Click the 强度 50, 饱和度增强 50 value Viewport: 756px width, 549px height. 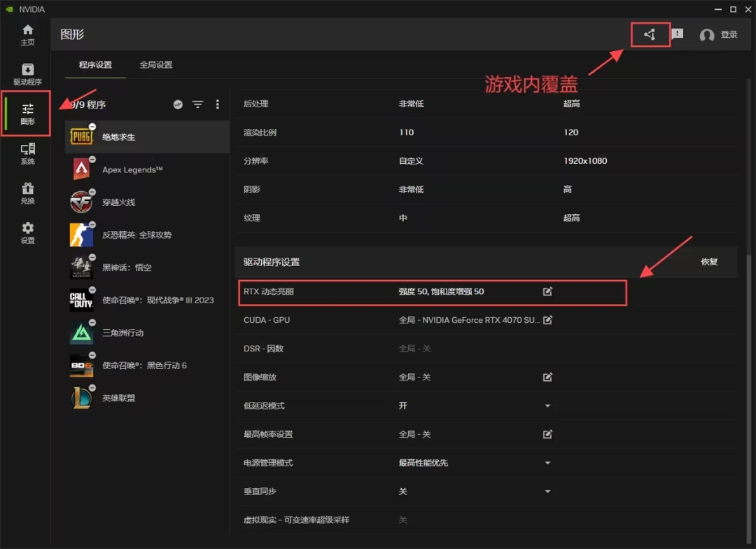(x=441, y=291)
